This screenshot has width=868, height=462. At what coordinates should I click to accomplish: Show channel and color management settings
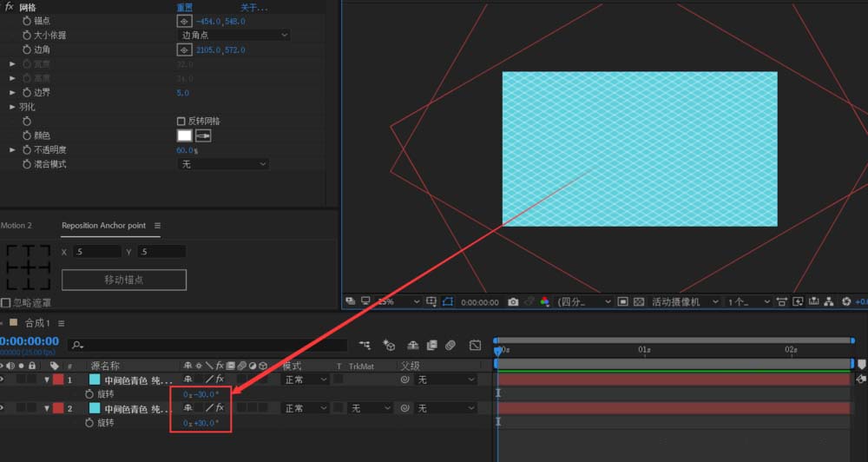pos(545,302)
